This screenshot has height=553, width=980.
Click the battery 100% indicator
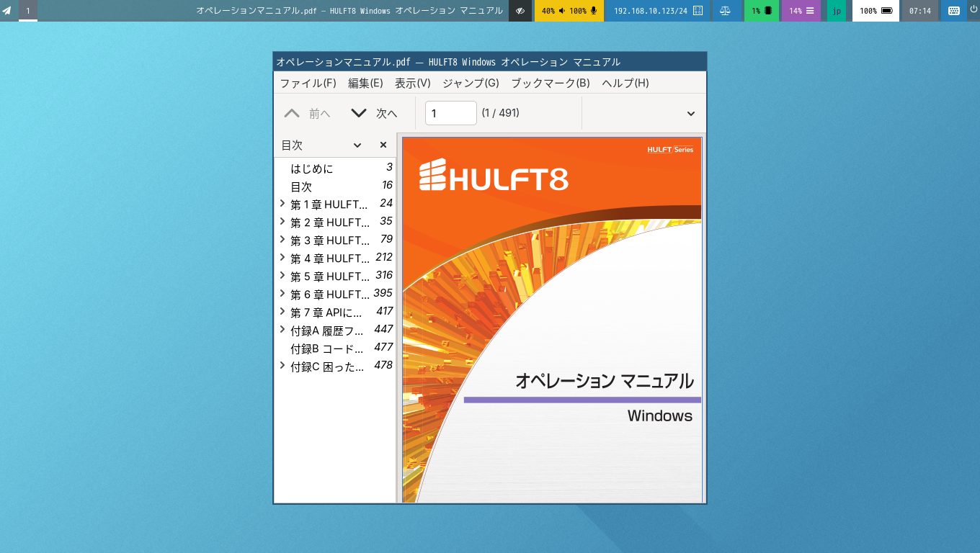tap(876, 11)
